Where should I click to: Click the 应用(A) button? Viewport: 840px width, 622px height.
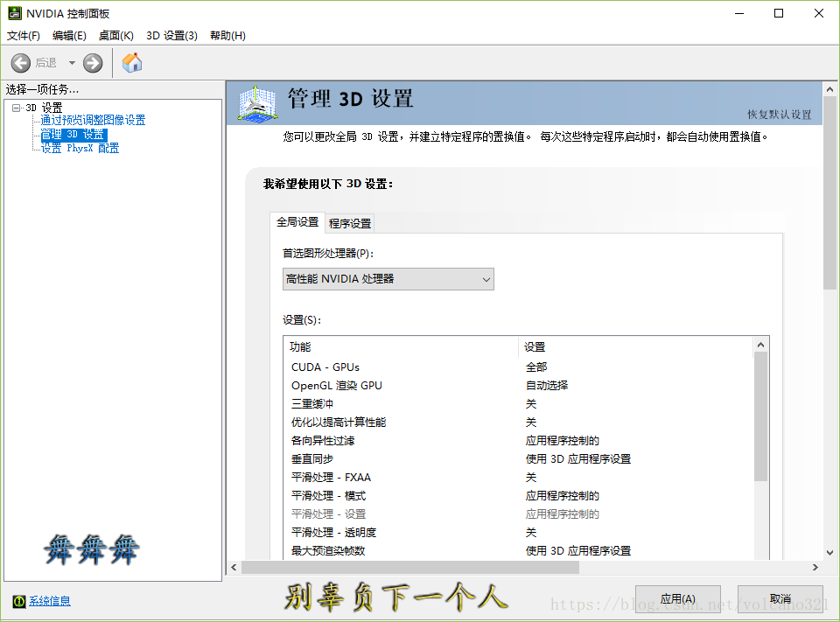click(677, 599)
